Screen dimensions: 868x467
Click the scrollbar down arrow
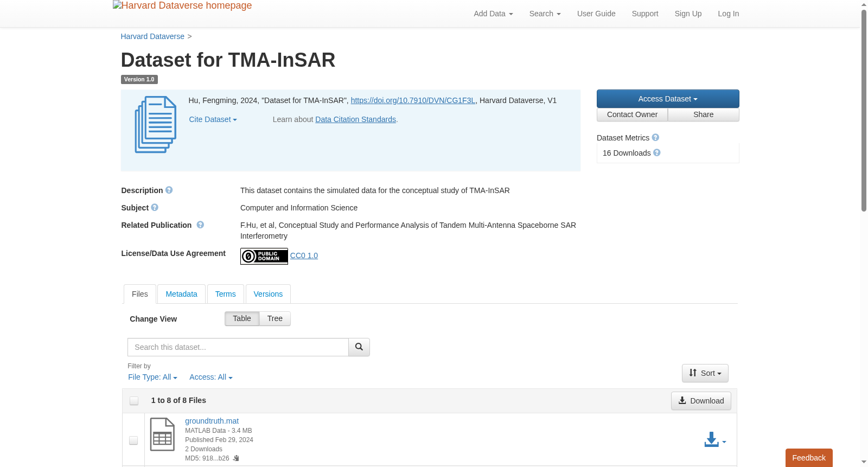click(864, 462)
